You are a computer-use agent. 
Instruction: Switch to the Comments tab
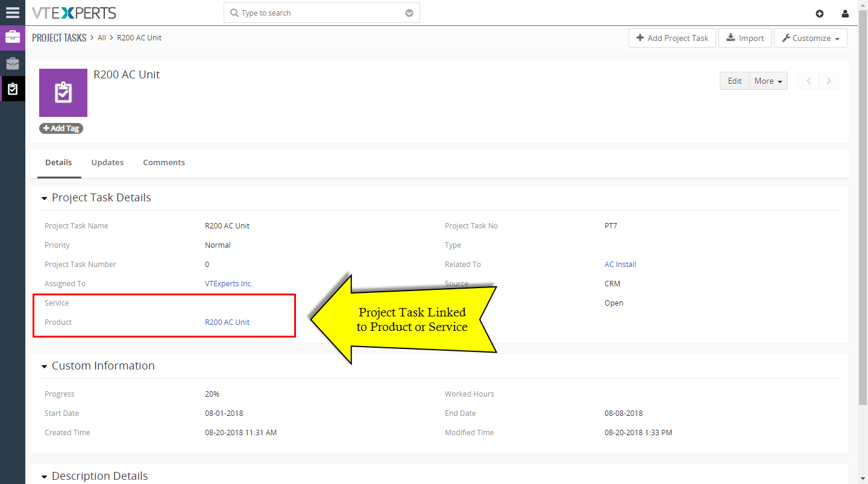tap(164, 162)
